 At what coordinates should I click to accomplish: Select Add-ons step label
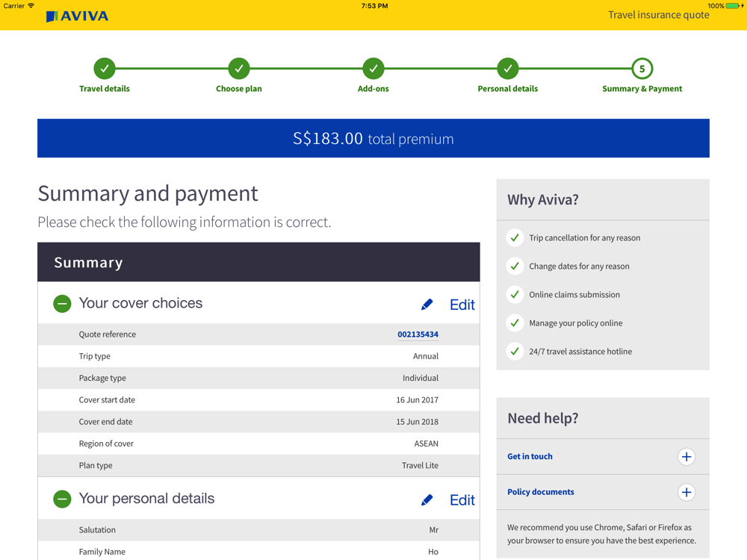coord(373,89)
